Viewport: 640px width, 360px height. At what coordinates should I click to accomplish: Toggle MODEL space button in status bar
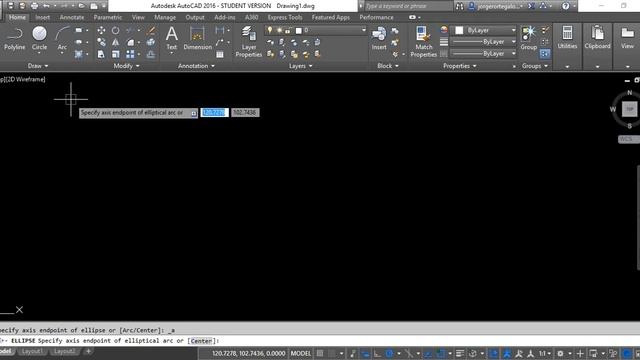tap(301, 353)
